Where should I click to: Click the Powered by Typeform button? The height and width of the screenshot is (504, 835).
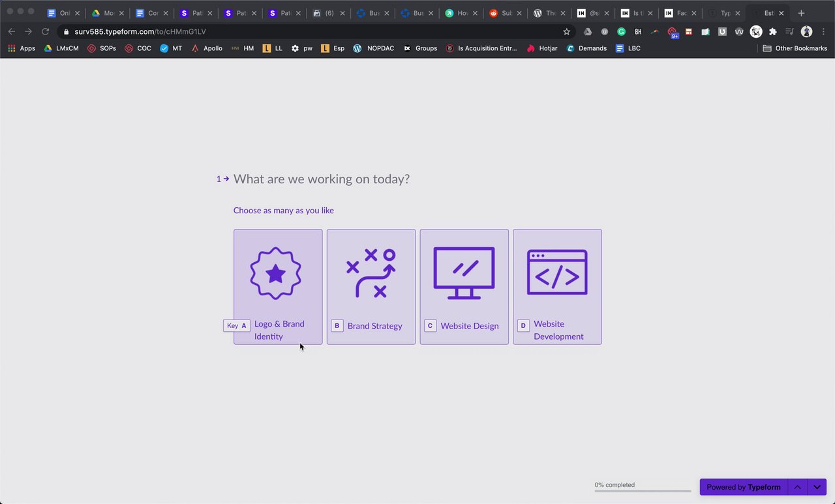(744, 487)
